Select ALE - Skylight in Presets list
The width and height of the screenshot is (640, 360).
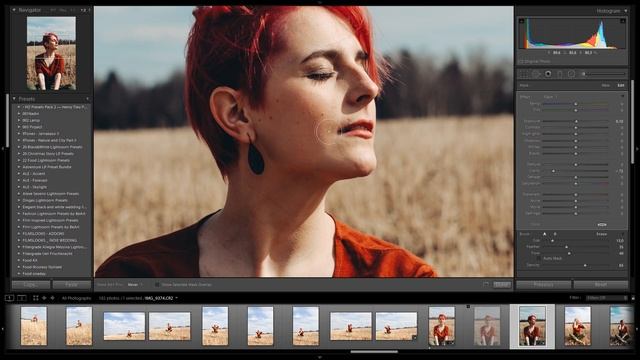(35, 187)
